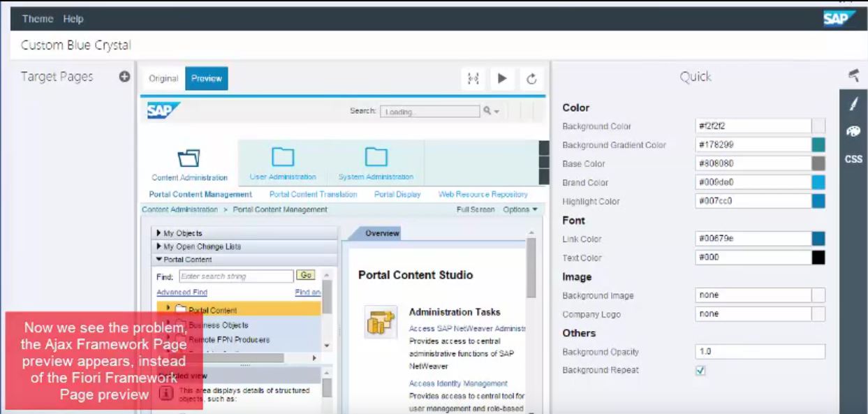Expand the Portal Content tree folder

[168, 309]
